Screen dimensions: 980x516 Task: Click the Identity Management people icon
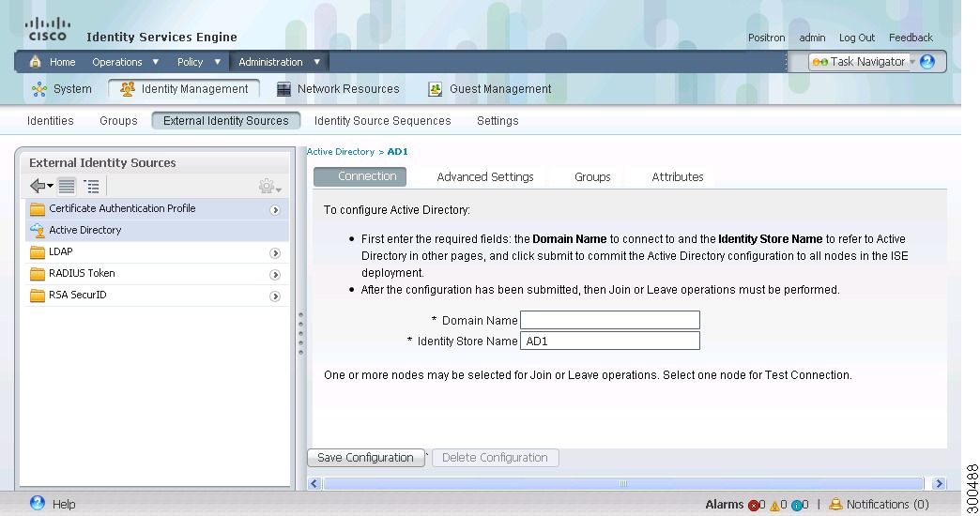(128, 89)
